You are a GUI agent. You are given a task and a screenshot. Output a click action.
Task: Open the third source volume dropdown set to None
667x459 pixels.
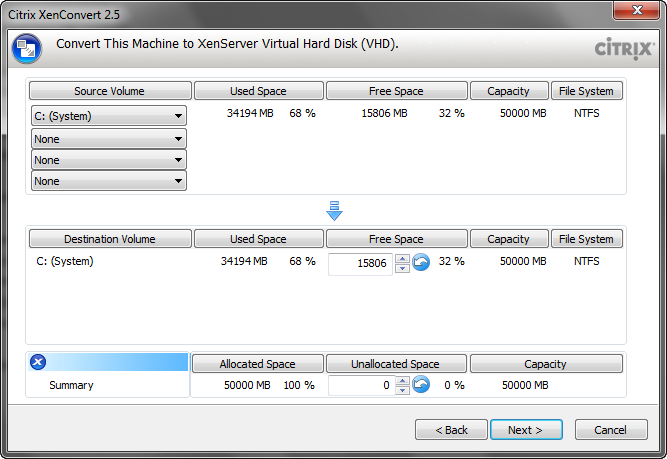point(109,160)
